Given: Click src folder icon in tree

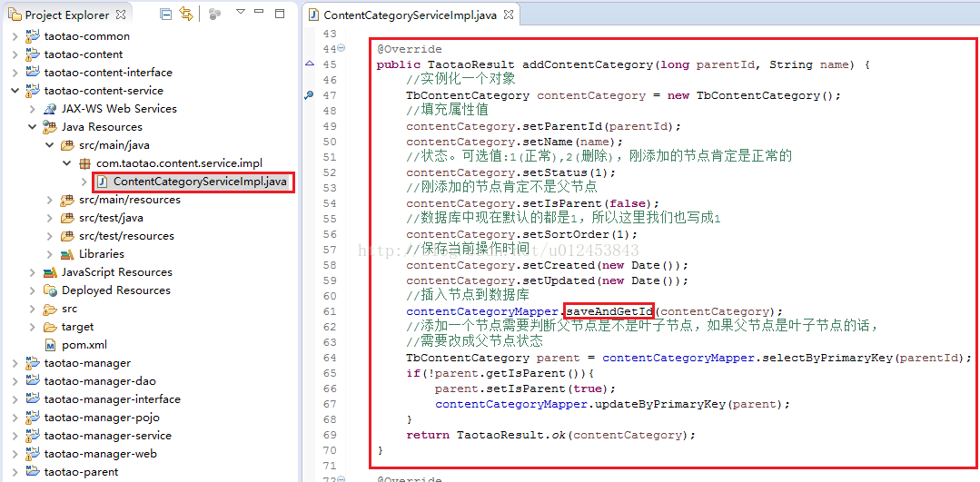Looking at the screenshot, I should coord(50,309).
